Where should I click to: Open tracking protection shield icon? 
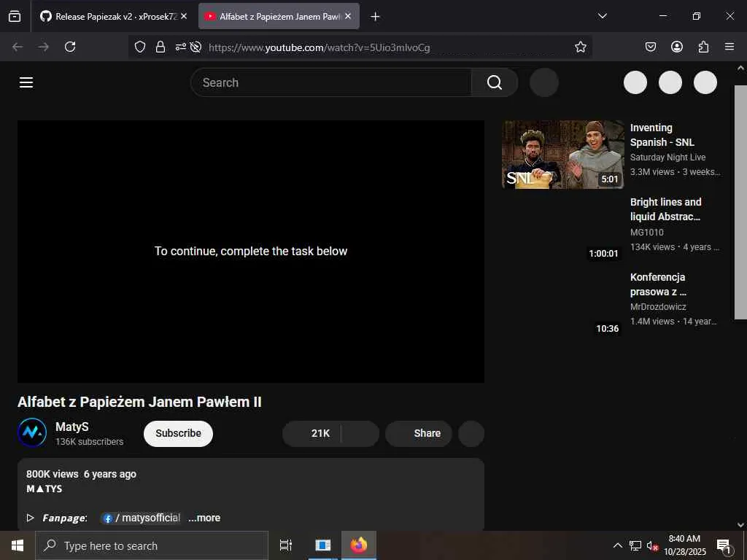tap(139, 47)
